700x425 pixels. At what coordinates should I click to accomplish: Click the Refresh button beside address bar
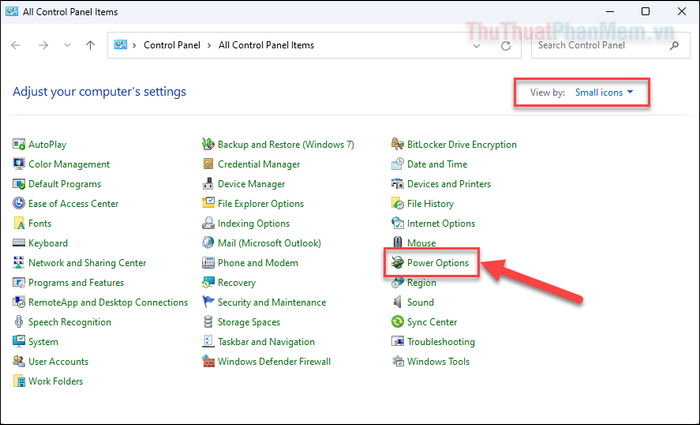pyautogui.click(x=506, y=46)
